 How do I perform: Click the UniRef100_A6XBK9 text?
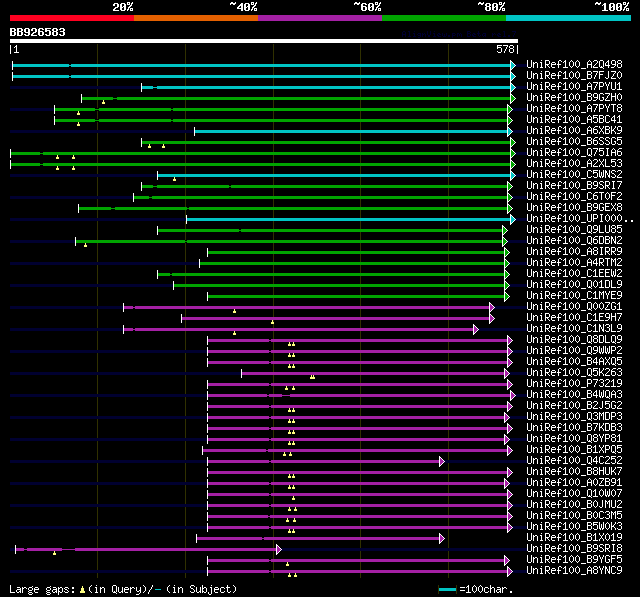[x=574, y=131]
